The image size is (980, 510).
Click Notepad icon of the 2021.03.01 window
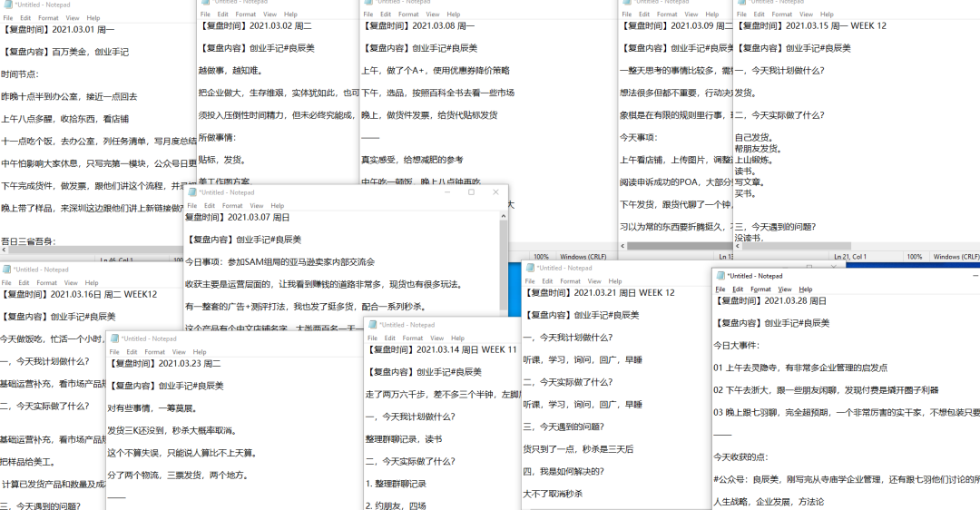click(8, 5)
